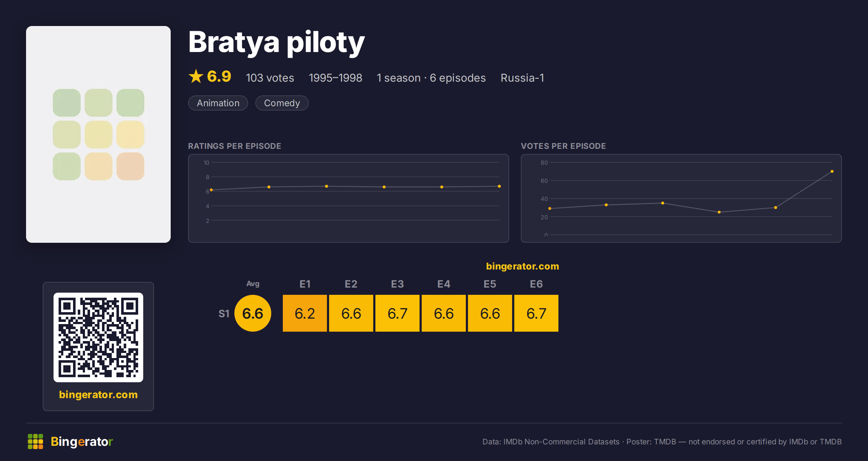The height and width of the screenshot is (461, 868).
Task: Select episode E3 rating tile 6.7
Action: (x=397, y=313)
